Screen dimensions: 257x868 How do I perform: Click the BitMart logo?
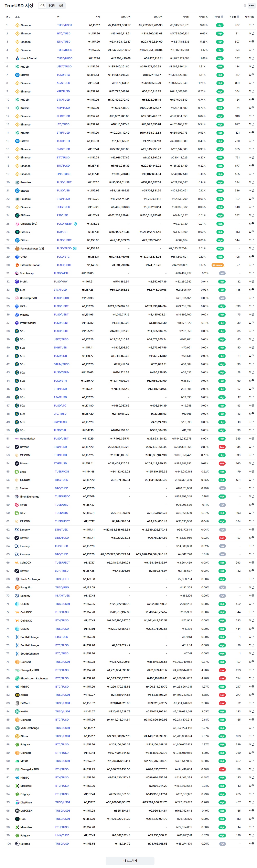(x=17, y=703)
